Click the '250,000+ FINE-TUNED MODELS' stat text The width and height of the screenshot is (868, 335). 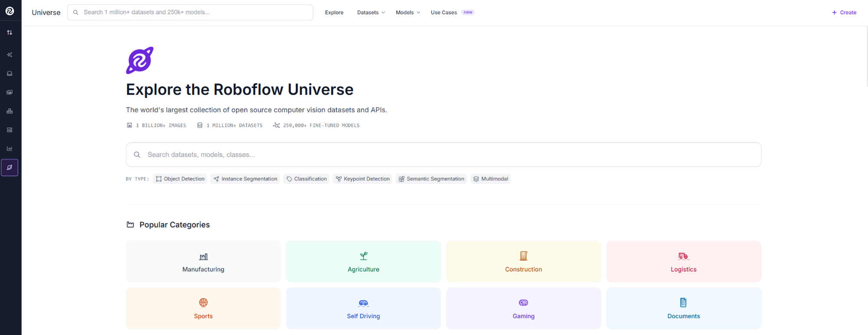click(x=321, y=125)
